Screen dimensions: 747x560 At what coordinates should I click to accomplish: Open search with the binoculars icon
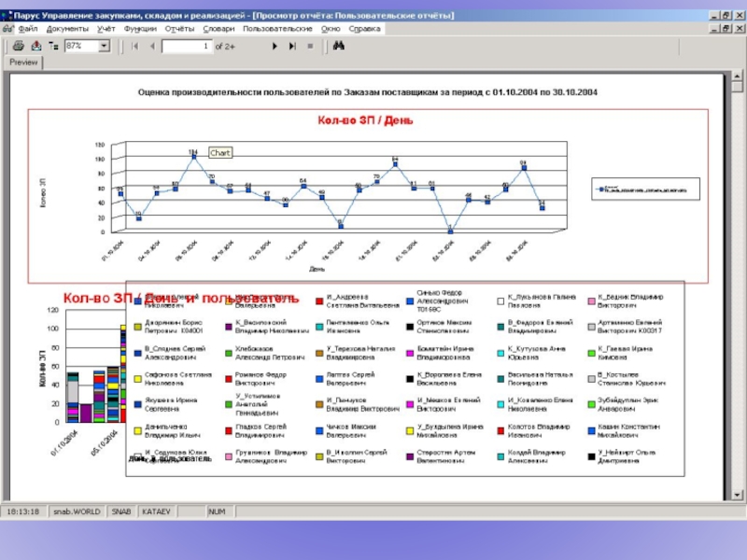tap(338, 45)
